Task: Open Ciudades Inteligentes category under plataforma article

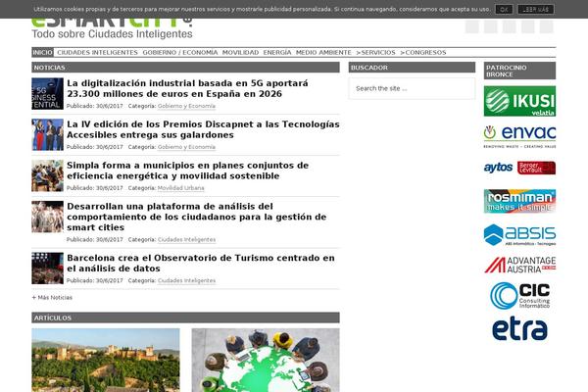Action: tap(186, 239)
